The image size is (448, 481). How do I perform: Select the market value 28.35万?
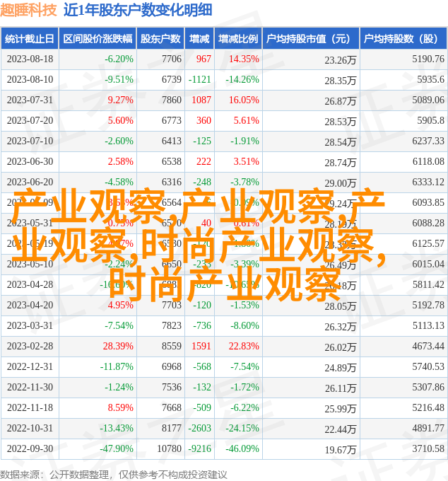coord(341,81)
